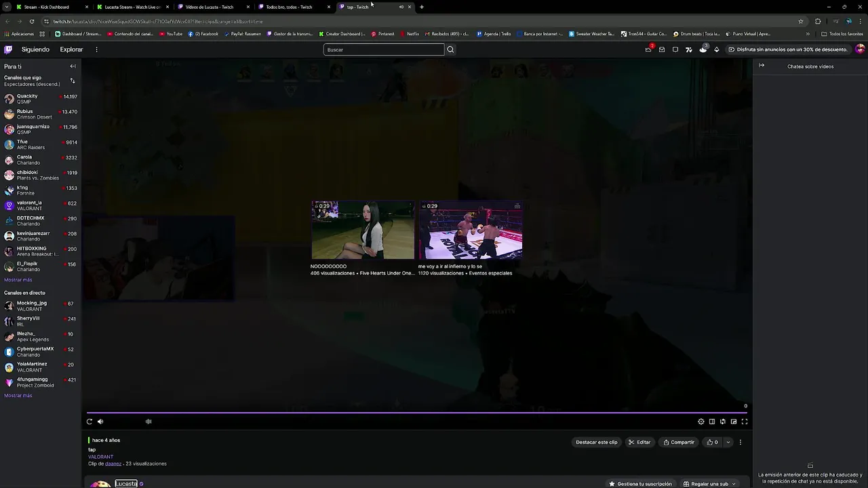This screenshot has height=488, width=868.
Task: Open Carola channel in sidebar
Action: click(41, 160)
